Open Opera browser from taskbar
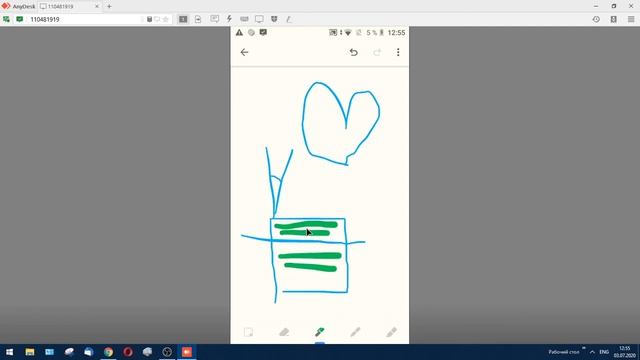This screenshot has width=640, height=360. coord(128,352)
